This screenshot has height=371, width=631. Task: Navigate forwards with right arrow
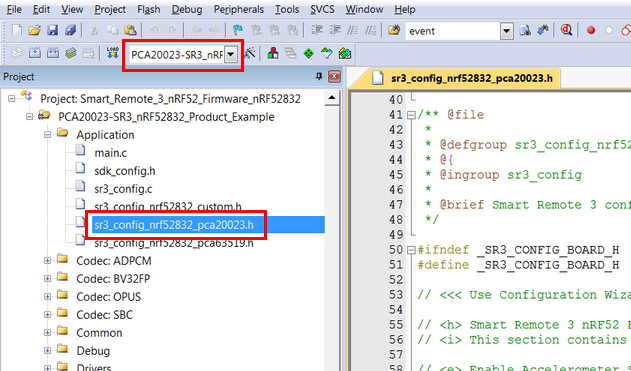(x=214, y=30)
